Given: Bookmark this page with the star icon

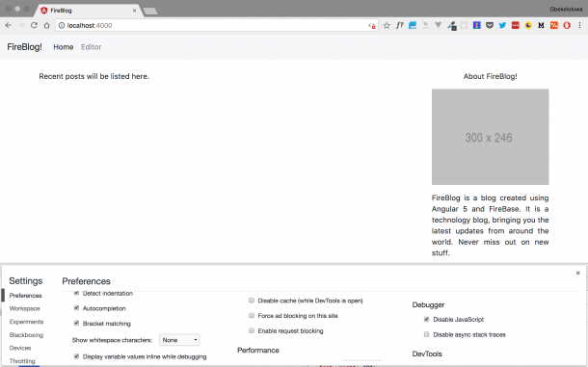Looking at the screenshot, I should (x=387, y=25).
